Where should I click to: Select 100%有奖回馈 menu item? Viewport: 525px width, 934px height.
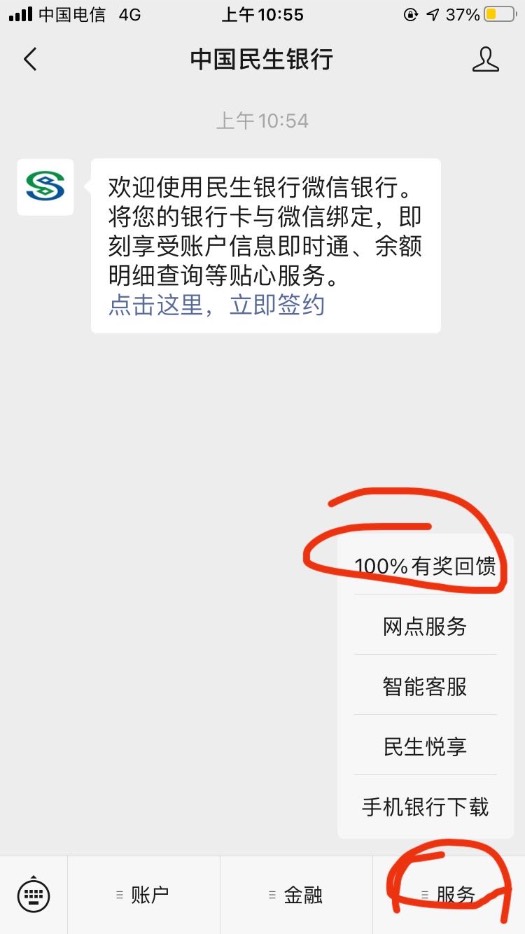425,566
